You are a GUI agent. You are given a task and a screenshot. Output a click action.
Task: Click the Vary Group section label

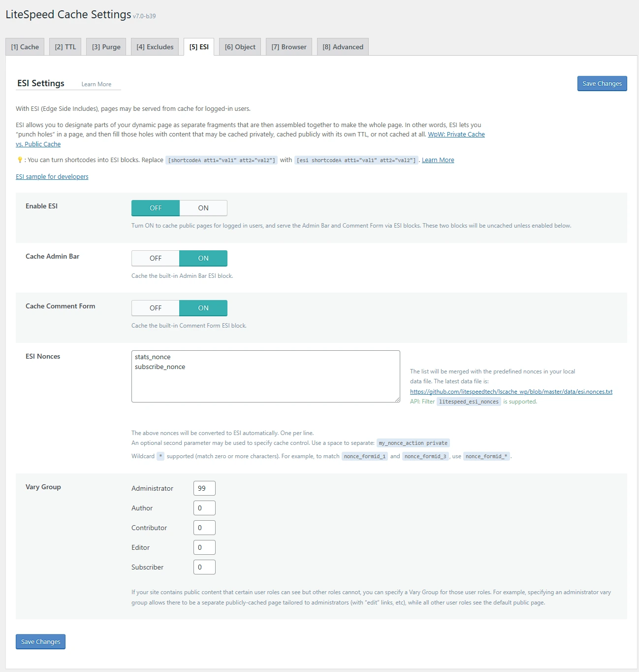point(43,487)
